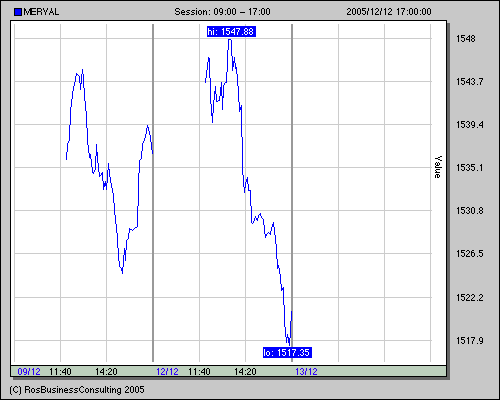Viewport: 500px width, 400px height.
Task: Click the MERVAL legend label
Action: (x=41, y=12)
